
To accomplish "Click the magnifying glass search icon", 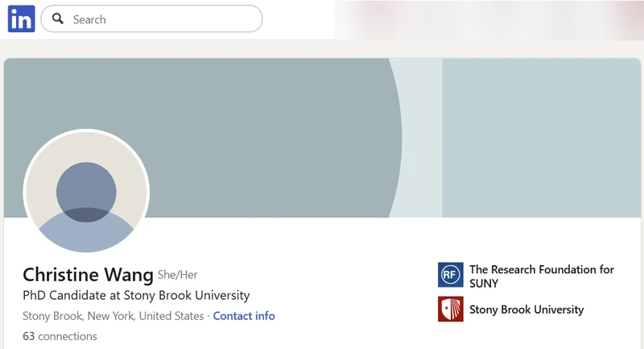I will [x=58, y=19].
